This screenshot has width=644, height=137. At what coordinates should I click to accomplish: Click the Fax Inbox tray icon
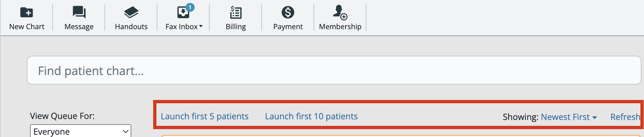click(183, 13)
